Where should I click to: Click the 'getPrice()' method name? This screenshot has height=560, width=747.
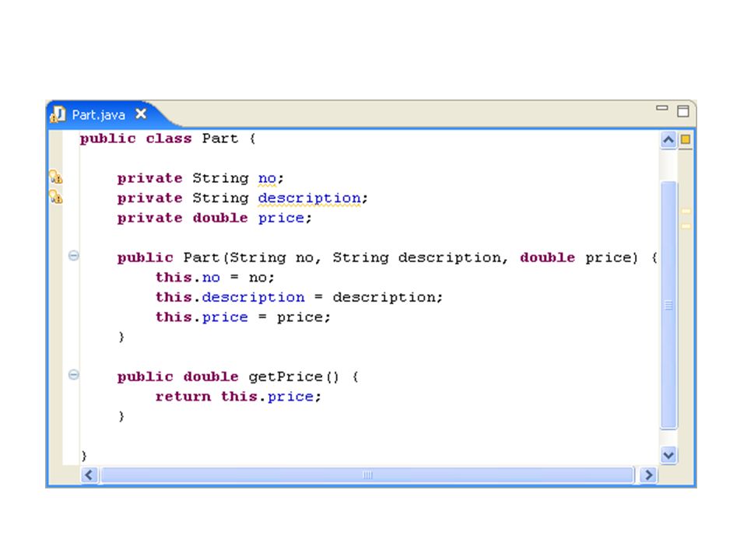294,377
